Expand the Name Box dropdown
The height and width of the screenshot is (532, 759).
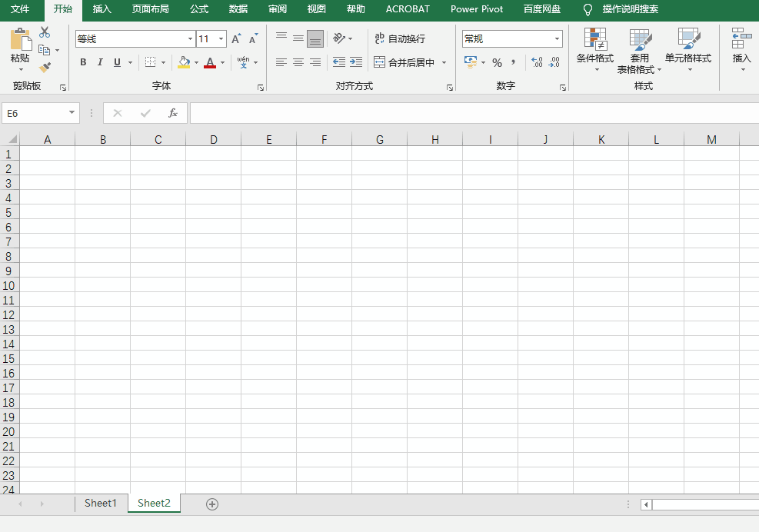tap(72, 113)
